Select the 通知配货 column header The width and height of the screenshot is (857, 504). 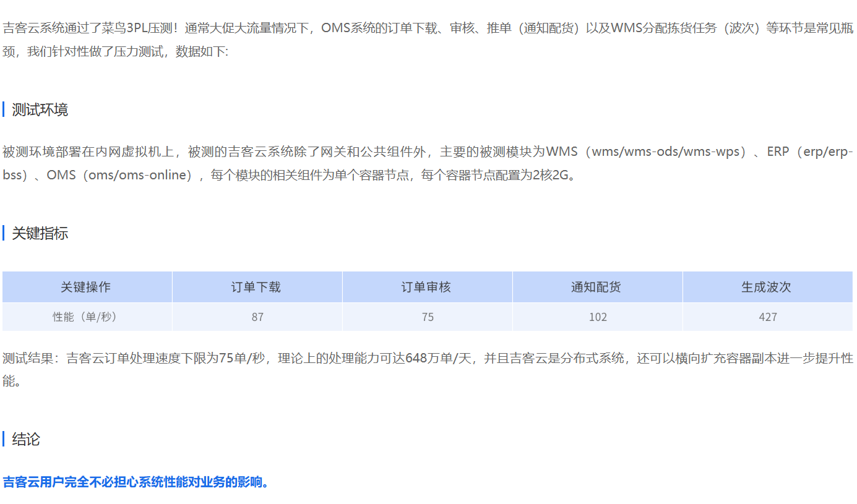pyautogui.click(x=598, y=287)
